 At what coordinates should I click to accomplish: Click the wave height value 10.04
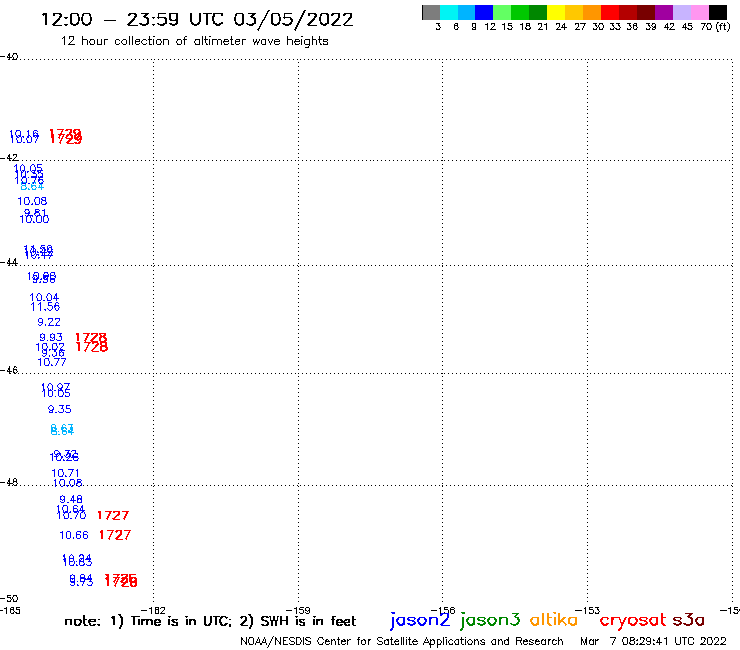[44, 297]
